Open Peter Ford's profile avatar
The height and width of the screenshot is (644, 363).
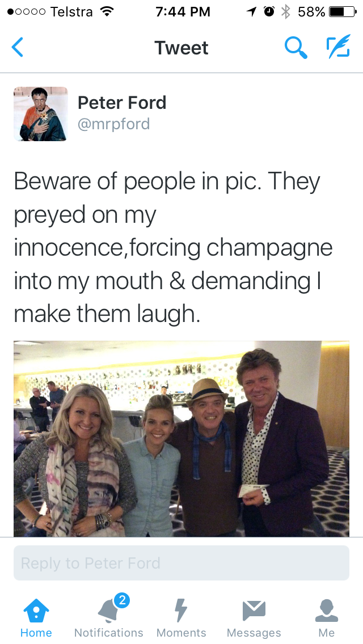click(x=40, y=114)
